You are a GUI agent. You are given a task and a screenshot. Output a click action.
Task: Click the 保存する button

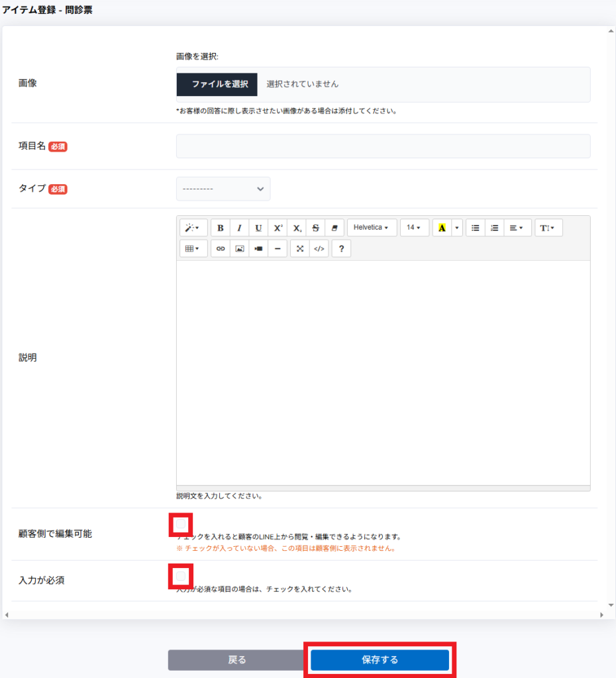coord(380,659)
